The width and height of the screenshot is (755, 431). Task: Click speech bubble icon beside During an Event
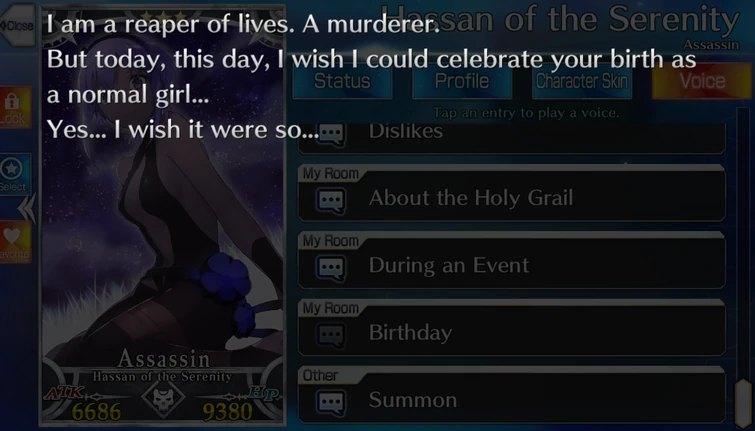(331, 266)
